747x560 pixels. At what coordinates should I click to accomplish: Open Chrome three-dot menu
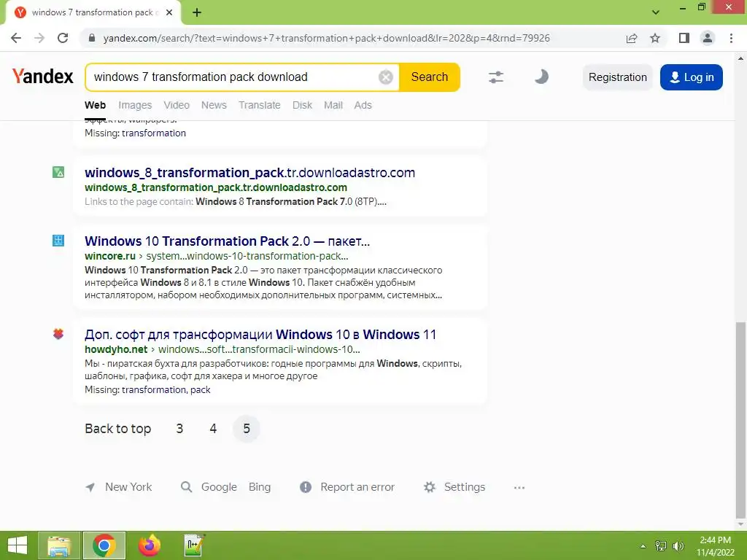pos(731,38)
